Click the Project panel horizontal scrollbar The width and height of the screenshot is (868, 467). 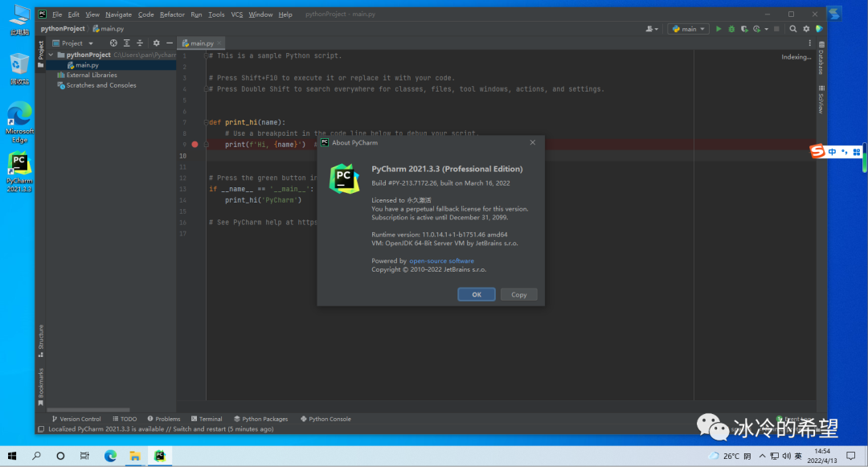pos(88,410)
